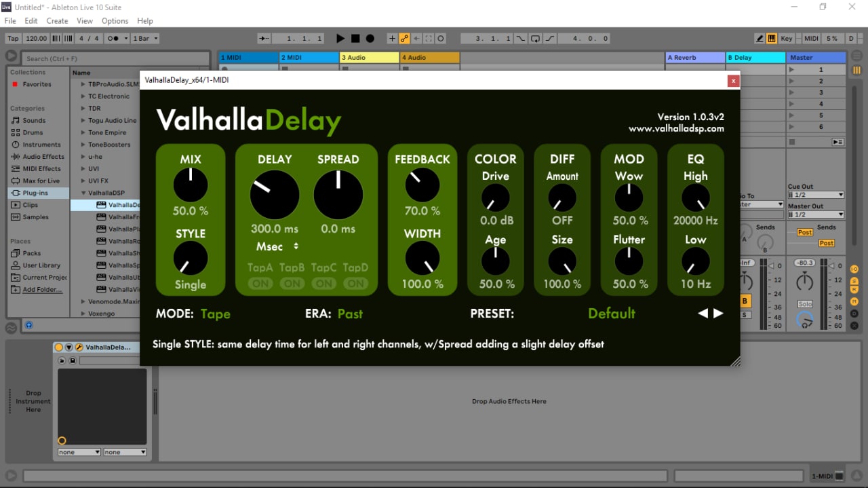Enable MIDI Map Mode
This screenshot has height=488, width=868.
pos(811,39)
